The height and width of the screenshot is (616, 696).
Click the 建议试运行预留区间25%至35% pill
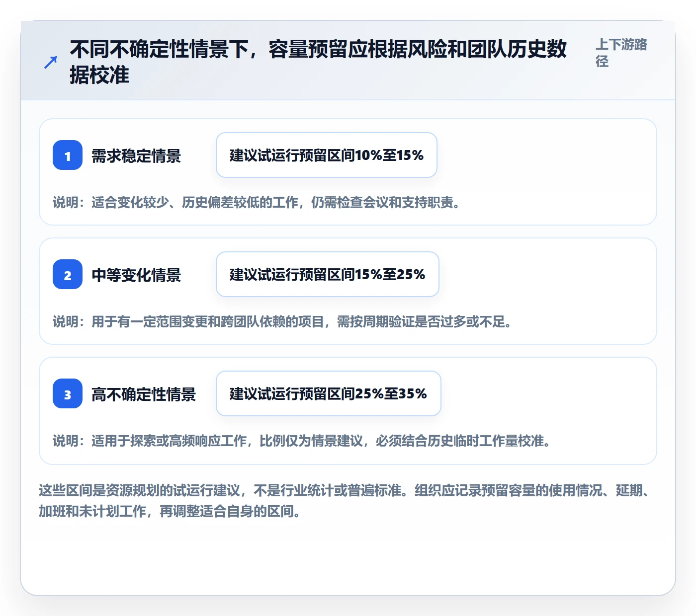click(x=329, y=393)
